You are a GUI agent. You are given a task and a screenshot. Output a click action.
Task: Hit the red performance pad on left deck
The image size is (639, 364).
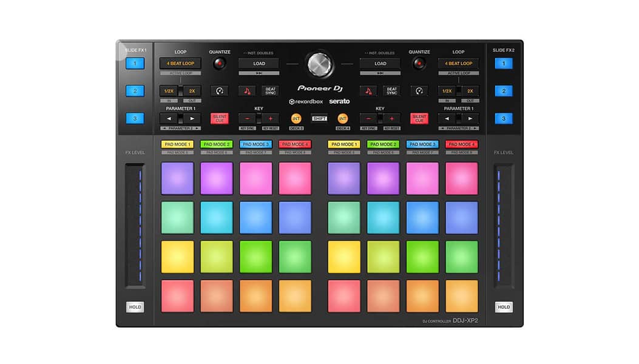(x=177, y=296)
